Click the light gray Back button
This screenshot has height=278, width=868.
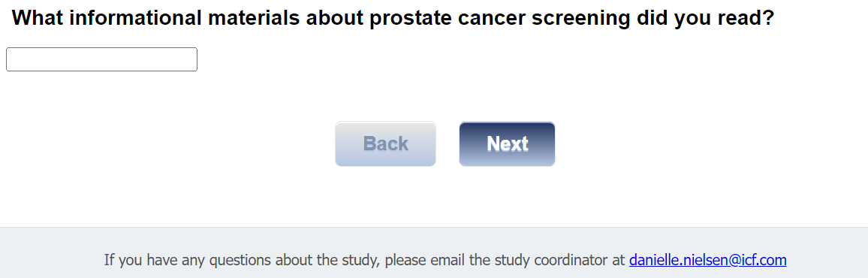click(x=385, y=144)
